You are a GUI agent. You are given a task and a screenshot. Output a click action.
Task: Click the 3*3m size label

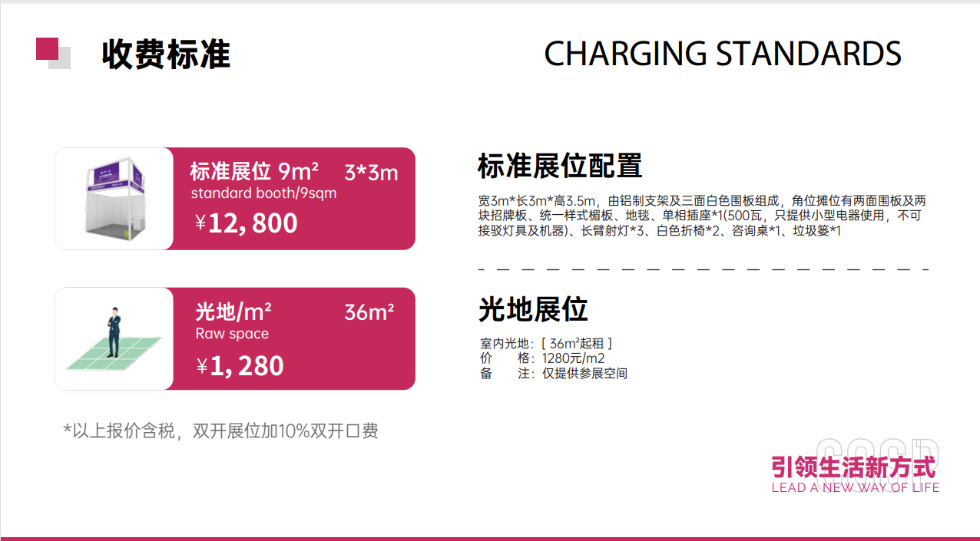pyautogui.click(x=371, y=173)
